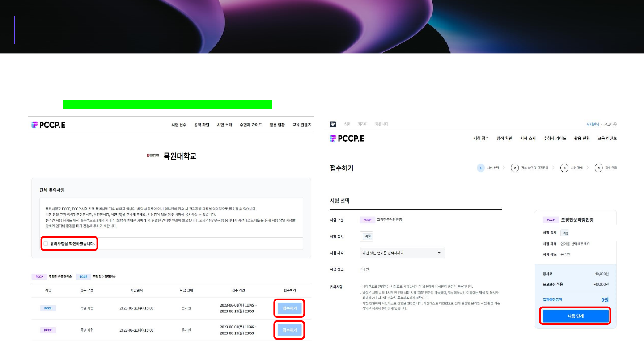Click the Programmers bird icon at top
Image resolution: width=644 pixels, height=362 pixels.
(333, 124)
